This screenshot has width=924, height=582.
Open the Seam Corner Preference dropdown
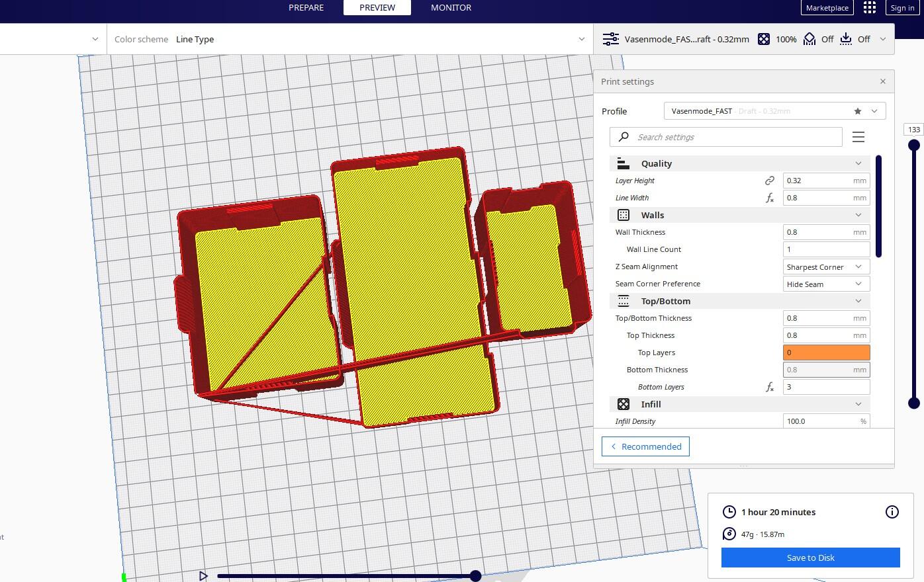825,284
